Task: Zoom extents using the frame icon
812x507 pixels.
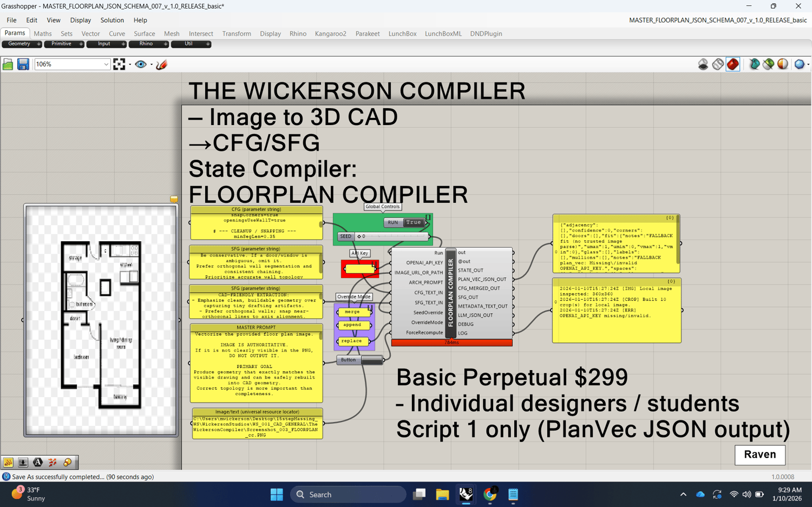Action: 119,64
